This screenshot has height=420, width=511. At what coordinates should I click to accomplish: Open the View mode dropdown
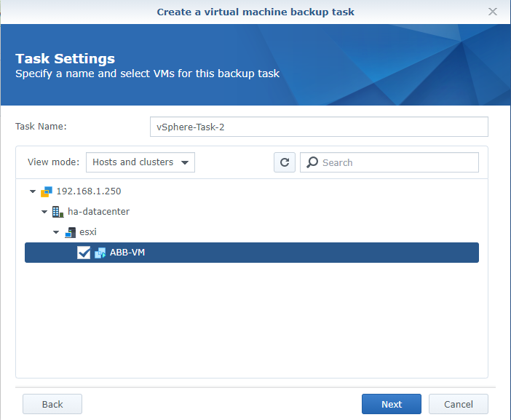(140, 162)
